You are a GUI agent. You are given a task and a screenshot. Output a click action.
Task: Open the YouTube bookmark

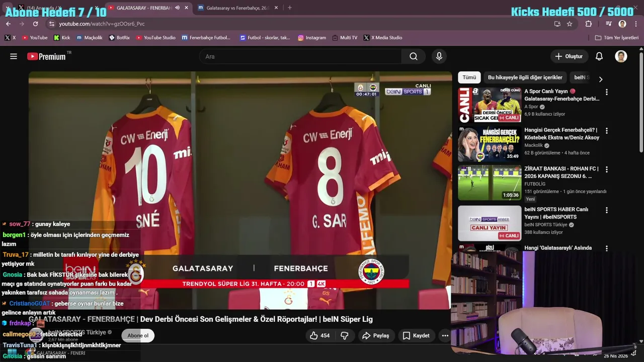[x=34, y=38]
